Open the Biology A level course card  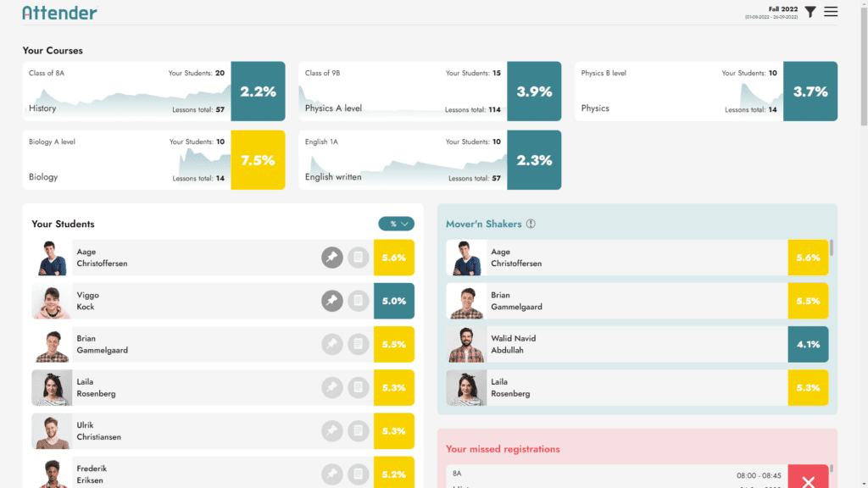click(127, 160)
